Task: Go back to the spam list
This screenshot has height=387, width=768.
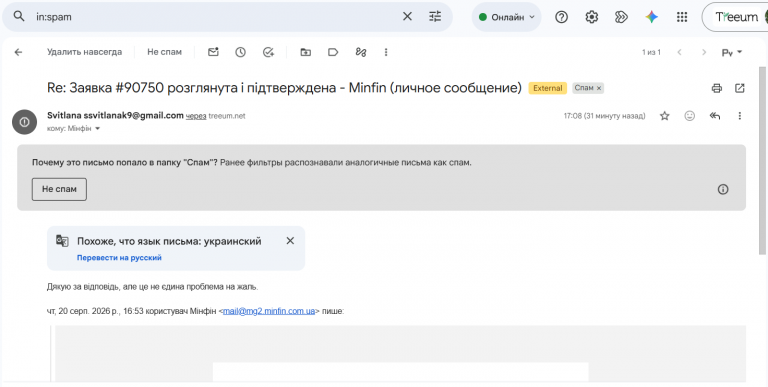Action: (19, 52)
